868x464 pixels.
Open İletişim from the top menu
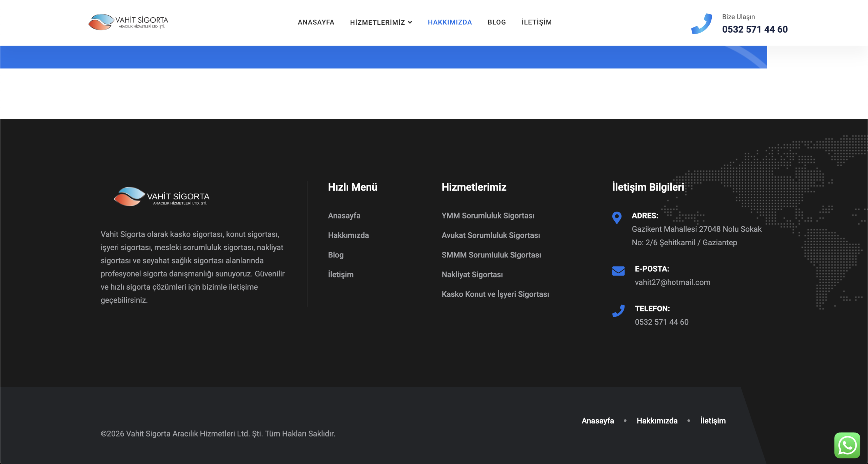(536, 22)
